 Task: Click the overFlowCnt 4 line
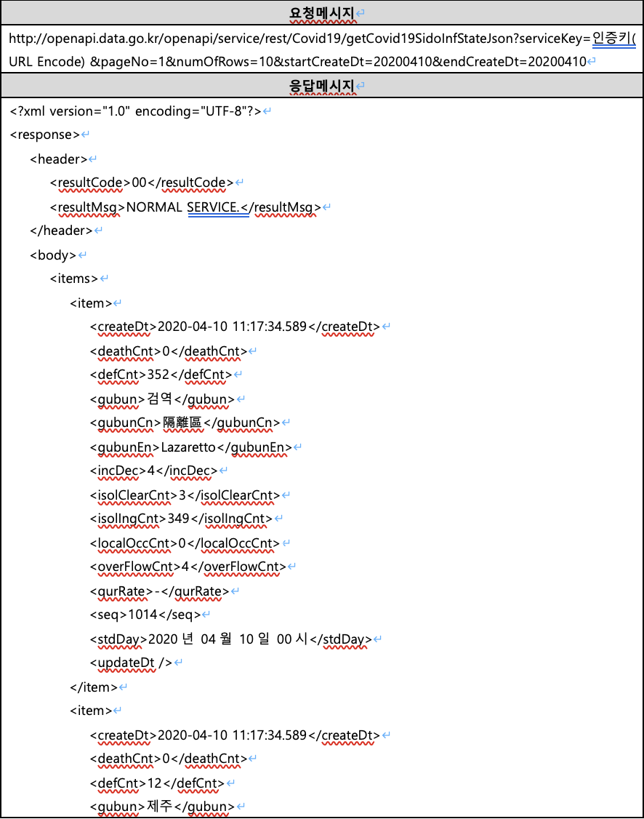[188, 567]
